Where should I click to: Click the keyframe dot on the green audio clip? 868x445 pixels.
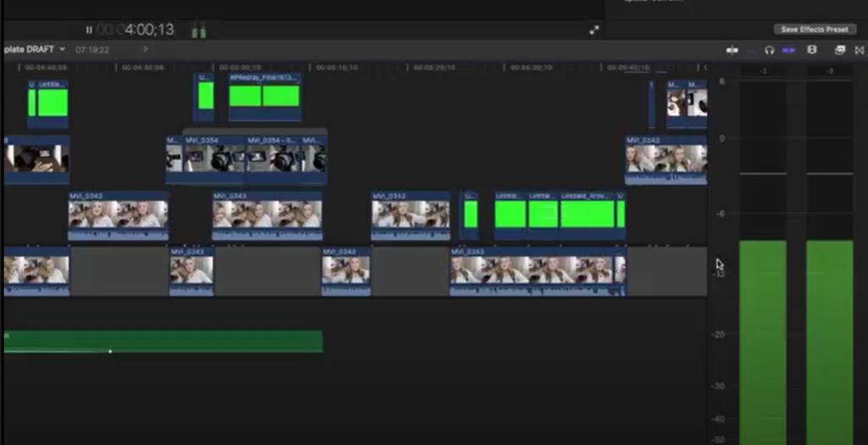point(110,352)
